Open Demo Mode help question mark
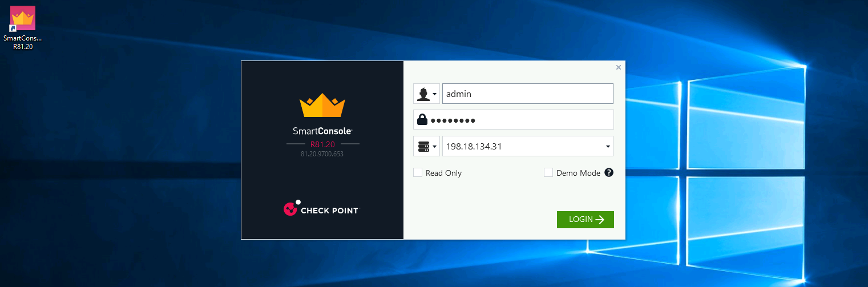Image resolution: width=868 pixels, height=287 pixels. [x=608, y=172]
